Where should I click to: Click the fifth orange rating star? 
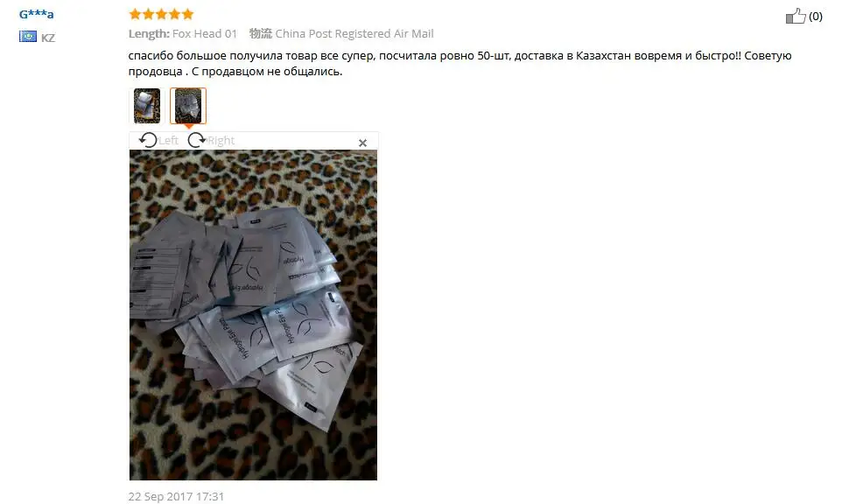click(187, 14)
